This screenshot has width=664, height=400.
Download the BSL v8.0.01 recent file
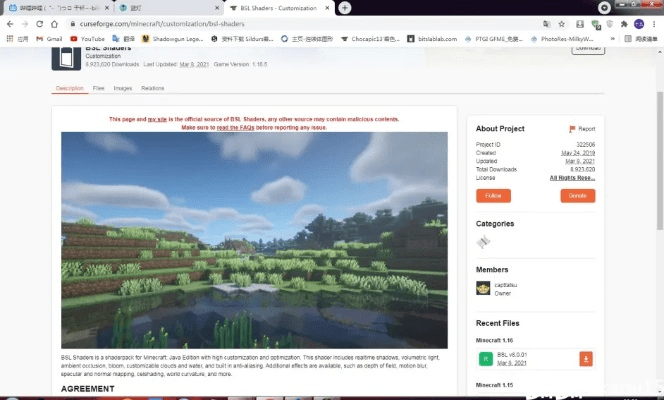(x=586, y=359)
